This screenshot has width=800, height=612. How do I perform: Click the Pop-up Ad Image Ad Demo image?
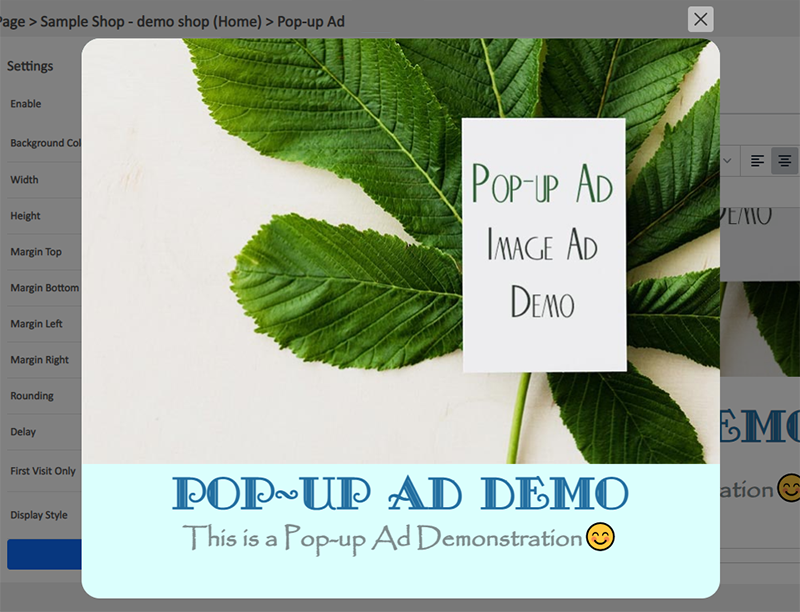pos(401,251)
